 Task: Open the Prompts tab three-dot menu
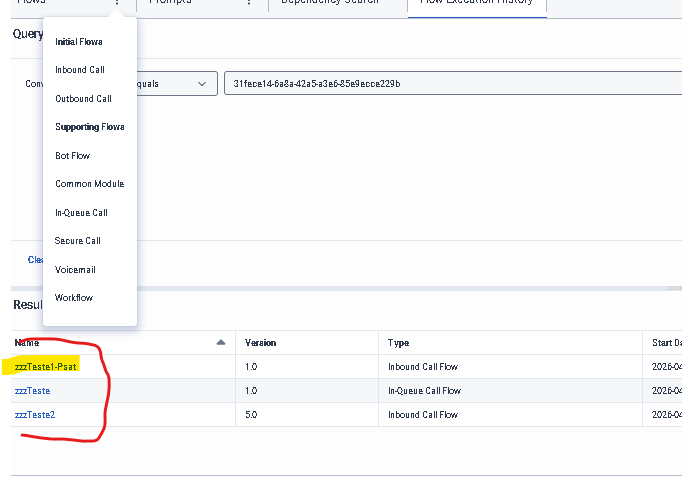[249, 3]
